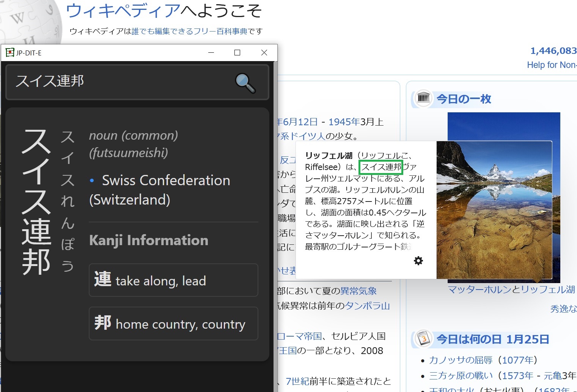
Task: Click the 1,446,083 article count link
Action: pyautogui.click(x=553, y=51)
